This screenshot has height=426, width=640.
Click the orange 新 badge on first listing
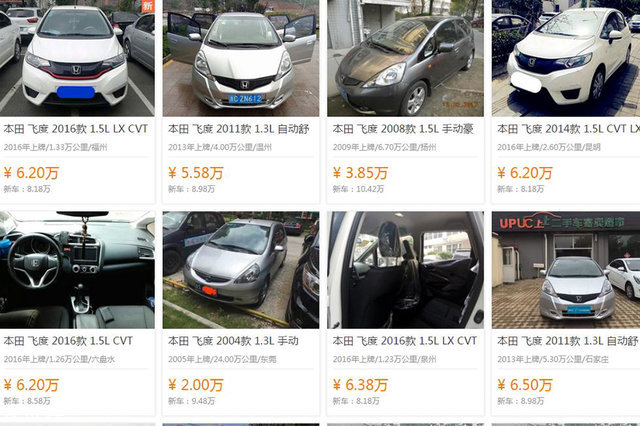[x=148, y=5]
